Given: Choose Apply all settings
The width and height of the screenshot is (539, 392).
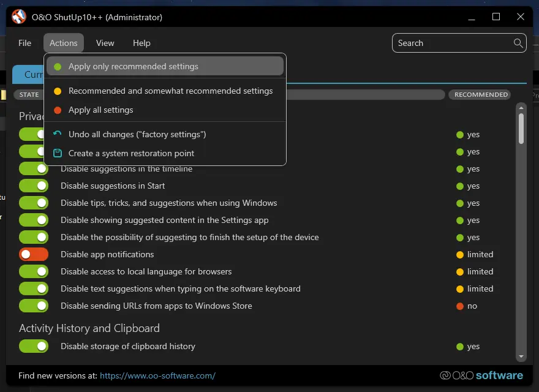Looking at the screenshot, I should point(165,110).
